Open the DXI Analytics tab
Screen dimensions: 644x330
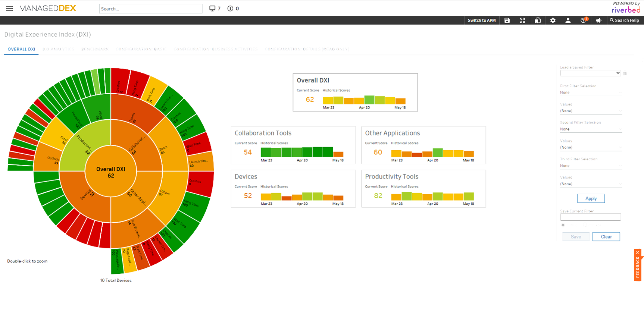coord(58,49)
